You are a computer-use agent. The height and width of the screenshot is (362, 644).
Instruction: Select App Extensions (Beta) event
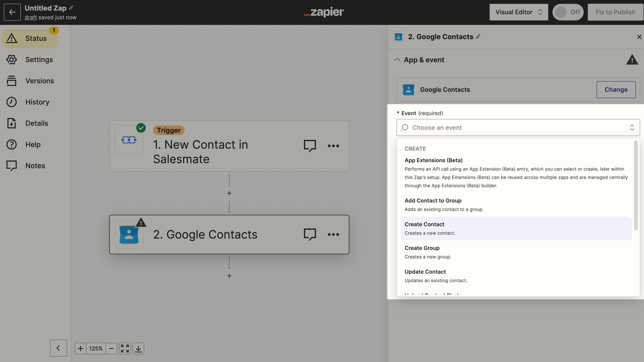click(x=516, y=173)
